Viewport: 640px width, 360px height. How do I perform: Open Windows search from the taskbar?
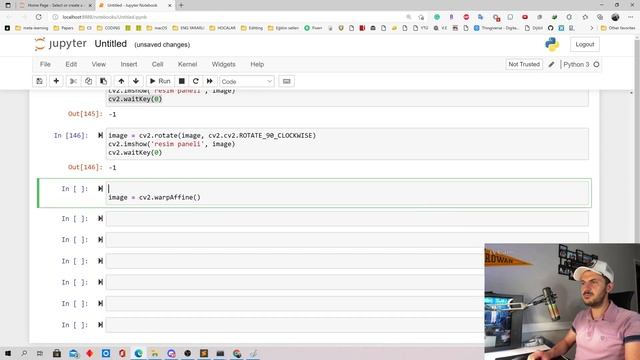point(24,353)
